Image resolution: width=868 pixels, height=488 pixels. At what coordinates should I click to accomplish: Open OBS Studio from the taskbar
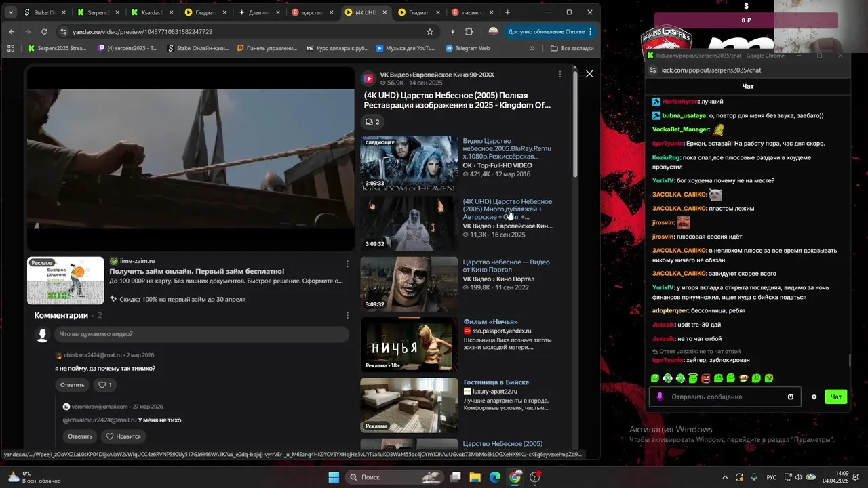[535, 477]
